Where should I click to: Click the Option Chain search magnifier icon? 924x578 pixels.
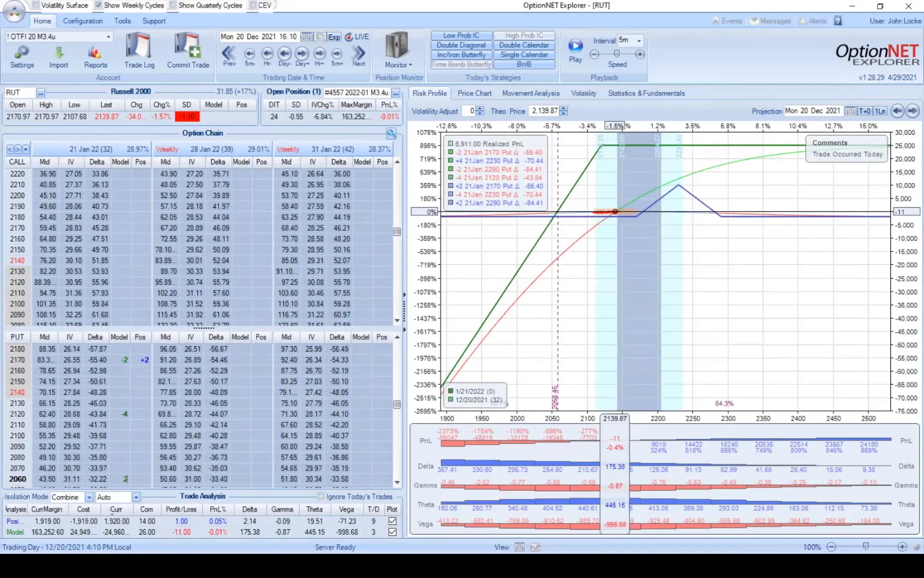[x=391, y=133]
